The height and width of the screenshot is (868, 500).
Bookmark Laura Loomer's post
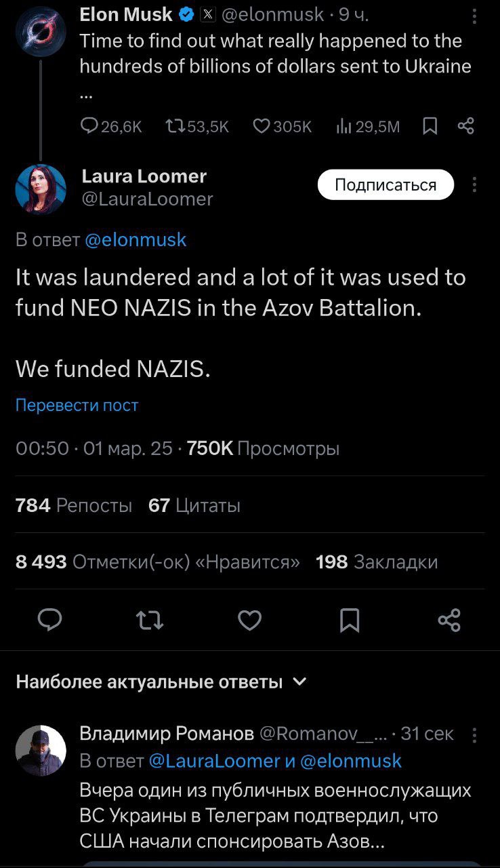[350, 620]
